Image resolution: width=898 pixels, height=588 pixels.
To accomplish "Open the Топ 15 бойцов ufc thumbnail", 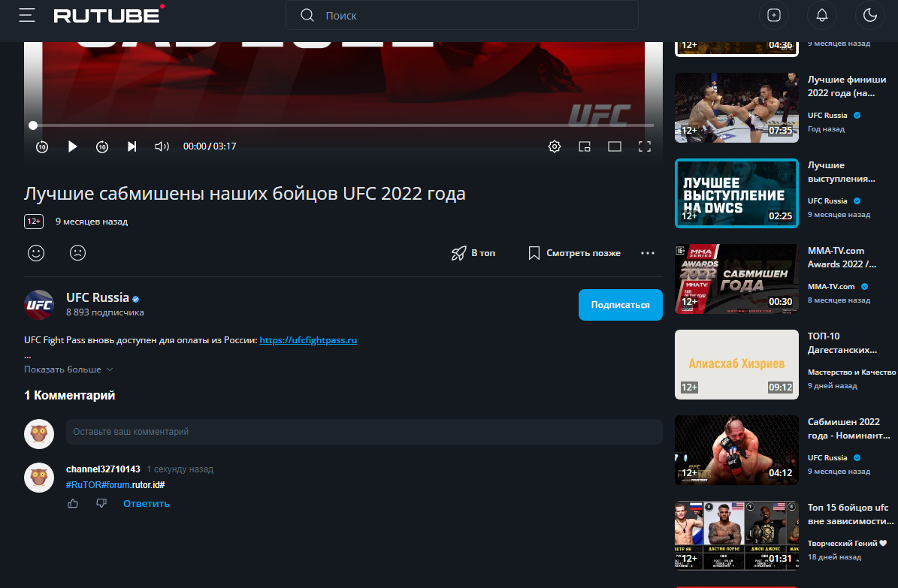I will 736,536.
